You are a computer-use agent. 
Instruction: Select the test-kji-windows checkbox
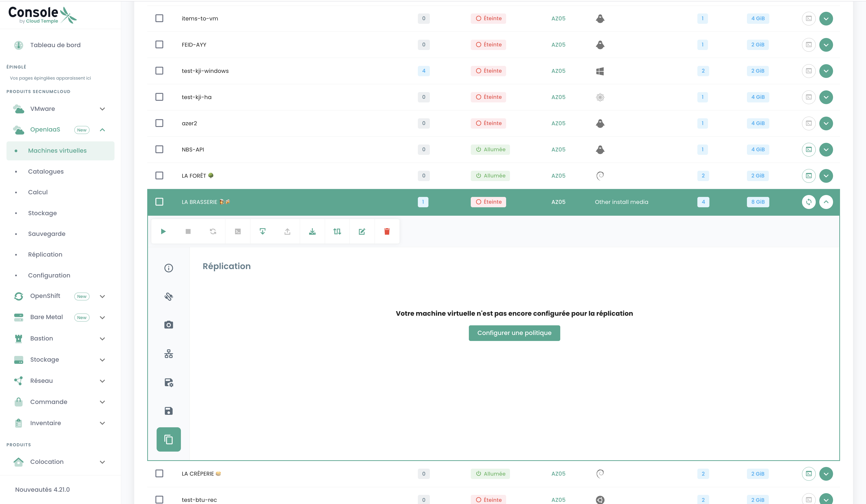tap(159, 71)
